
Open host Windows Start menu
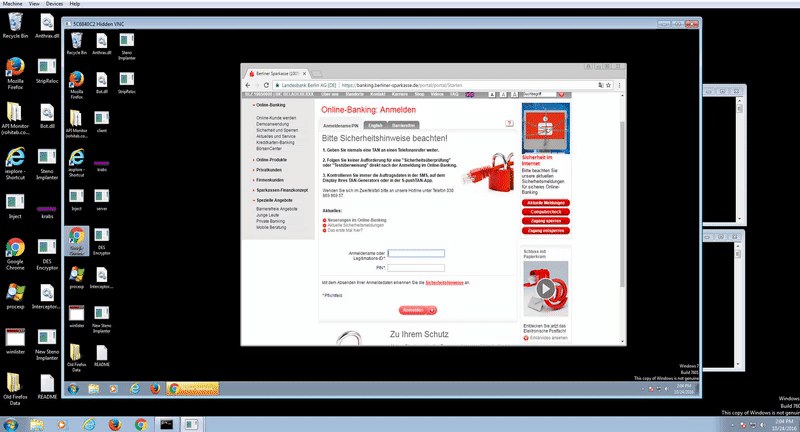(10, 424)
